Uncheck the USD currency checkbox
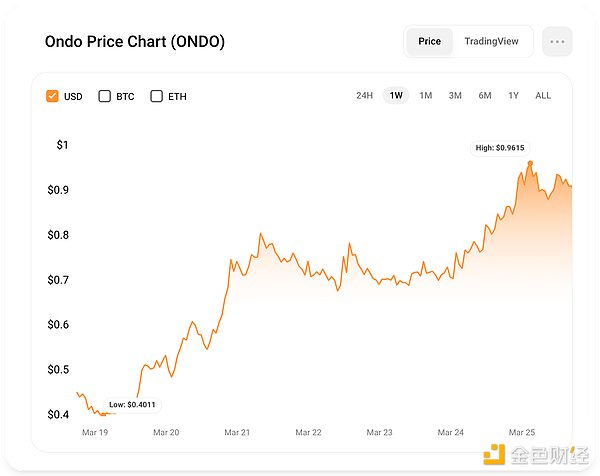This screenshot has height=476, width=600. coord(53,96)
